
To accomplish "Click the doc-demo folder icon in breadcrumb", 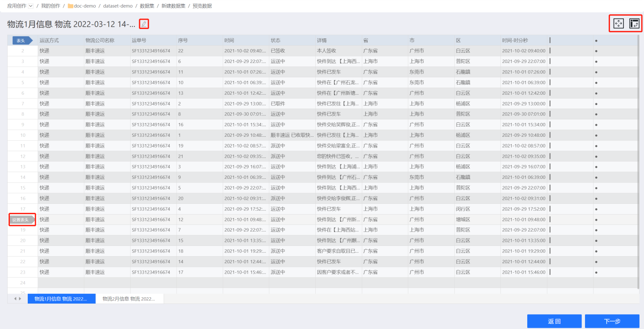I will click(x=71, y=6).
